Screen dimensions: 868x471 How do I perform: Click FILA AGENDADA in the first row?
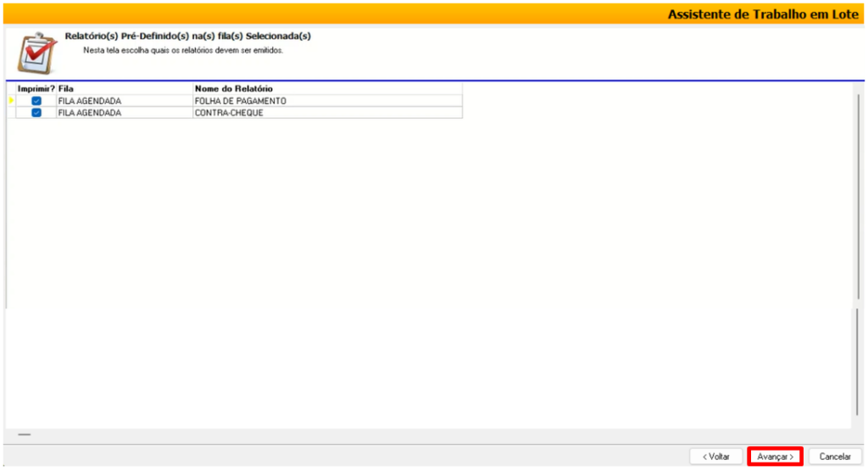point(90,101)
